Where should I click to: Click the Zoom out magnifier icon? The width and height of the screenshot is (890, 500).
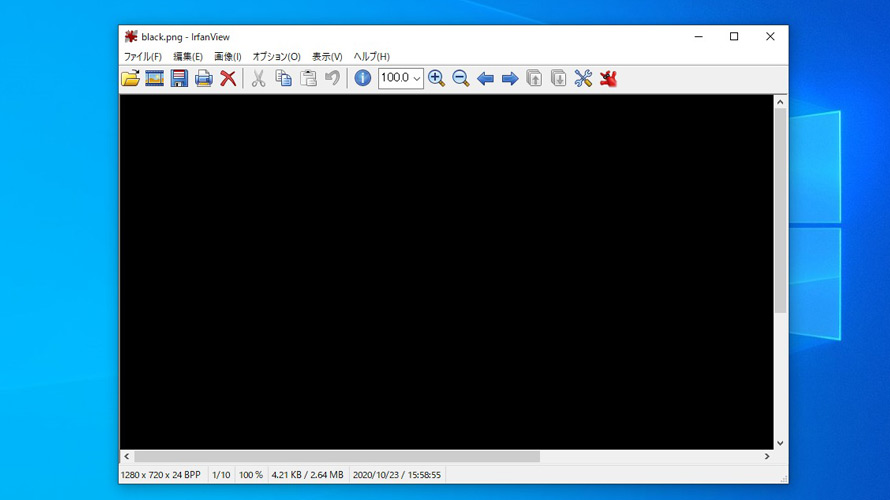tap(461, 78)
